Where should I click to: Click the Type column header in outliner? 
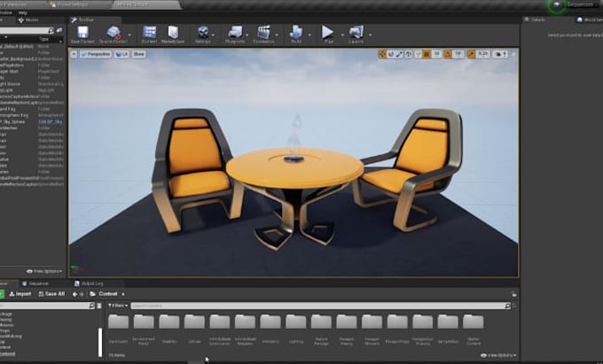pyautogui.click(x=43, y=39)
